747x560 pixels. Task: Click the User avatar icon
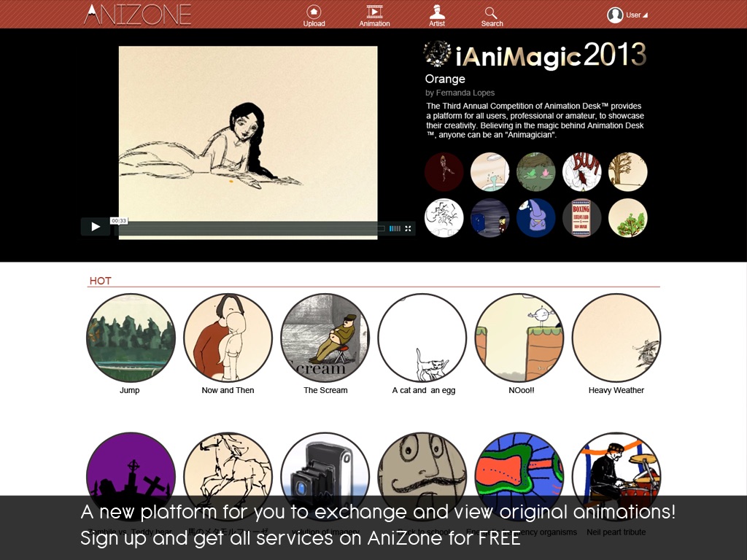[x=615, y=15]
